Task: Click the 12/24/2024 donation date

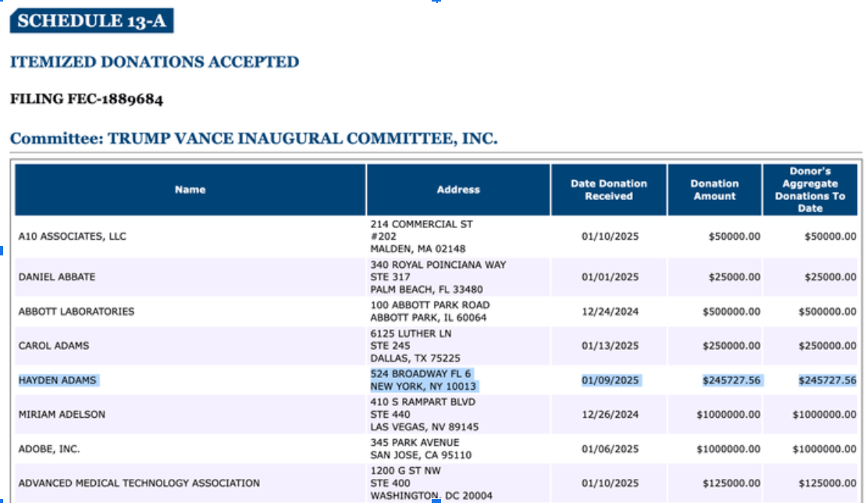Action: pos(610,312)
